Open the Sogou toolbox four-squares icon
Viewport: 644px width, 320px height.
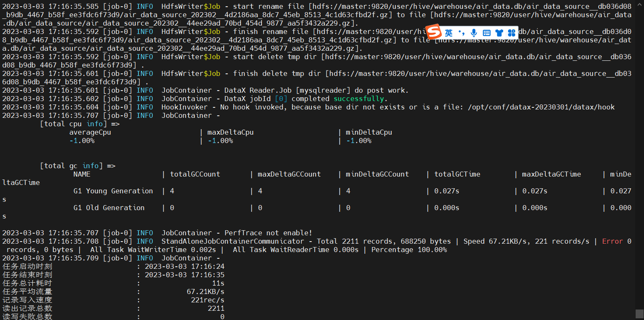(511, 33)
